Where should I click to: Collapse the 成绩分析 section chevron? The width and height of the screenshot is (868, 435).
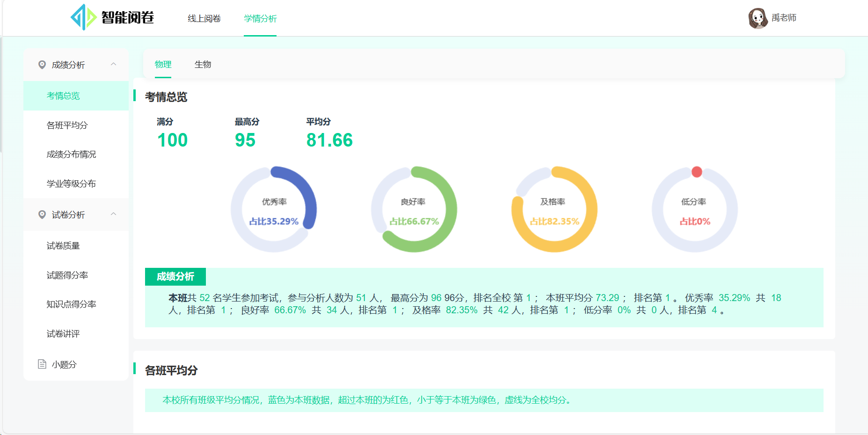114,65
